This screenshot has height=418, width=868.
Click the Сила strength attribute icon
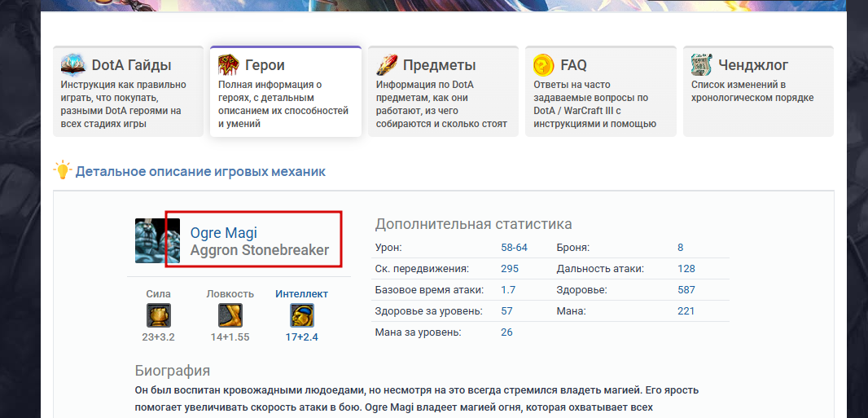[x=158, y=315]
